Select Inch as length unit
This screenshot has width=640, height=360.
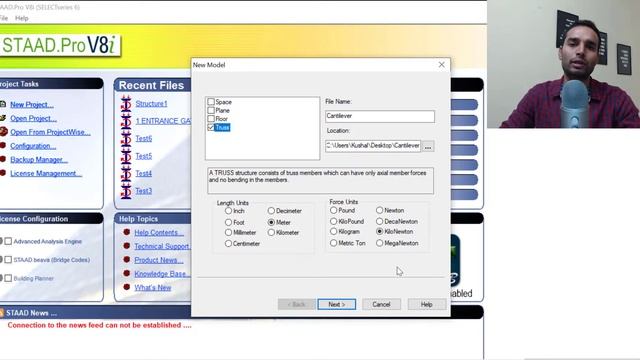coord(228,211)
